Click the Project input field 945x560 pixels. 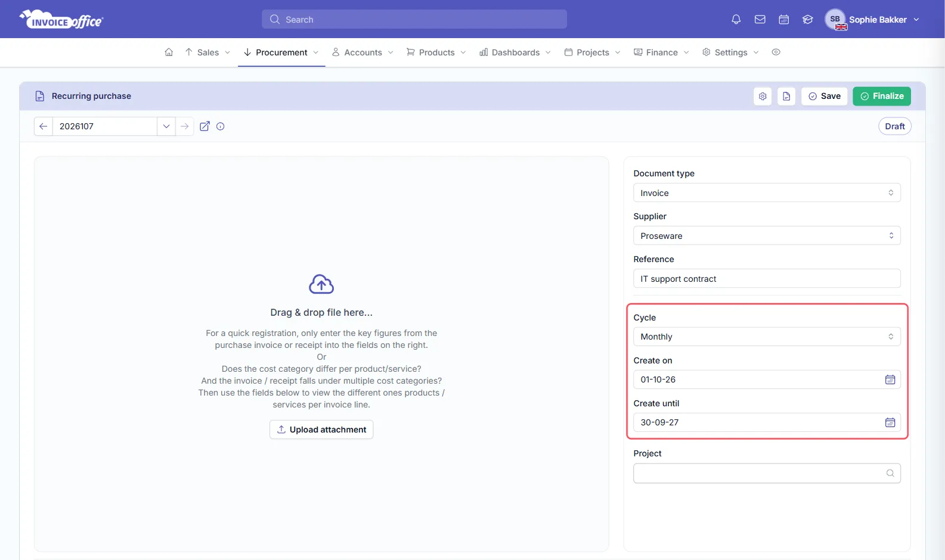767,474
